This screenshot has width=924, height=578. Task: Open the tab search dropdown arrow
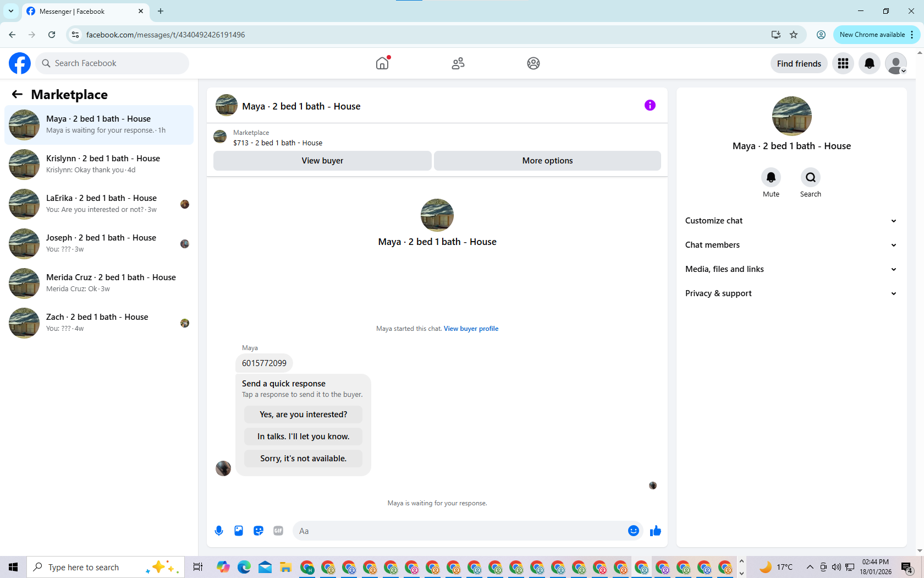point(11,11)
